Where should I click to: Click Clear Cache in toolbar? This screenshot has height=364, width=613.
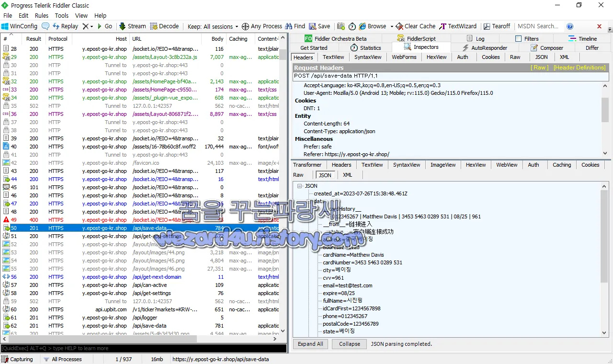[x=416, y=26]
